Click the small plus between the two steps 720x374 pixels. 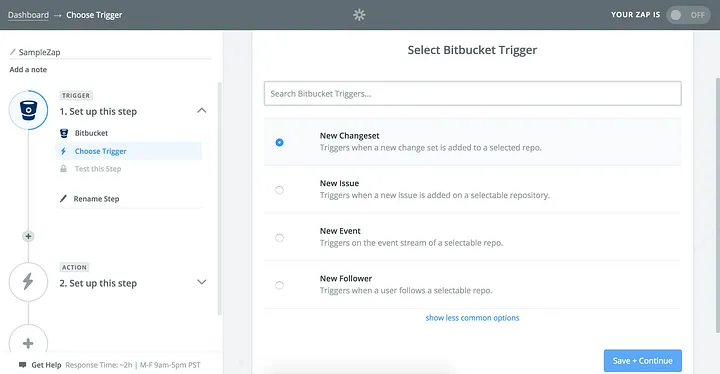(x=28, y=236)
